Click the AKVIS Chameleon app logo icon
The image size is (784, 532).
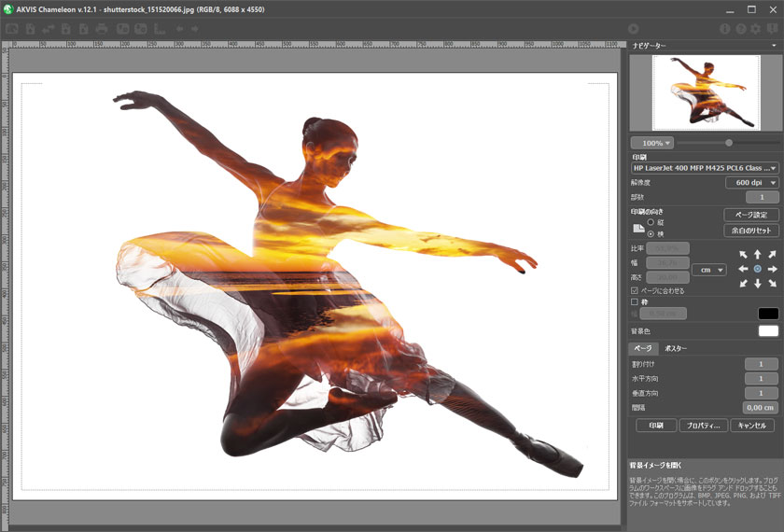(8, 9)
